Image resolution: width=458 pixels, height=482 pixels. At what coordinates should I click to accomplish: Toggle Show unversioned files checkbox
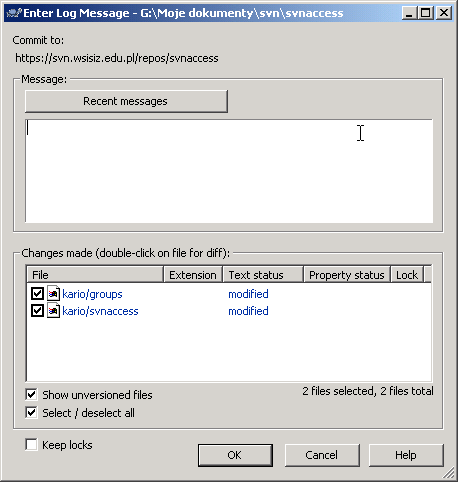tap(31, 395)
